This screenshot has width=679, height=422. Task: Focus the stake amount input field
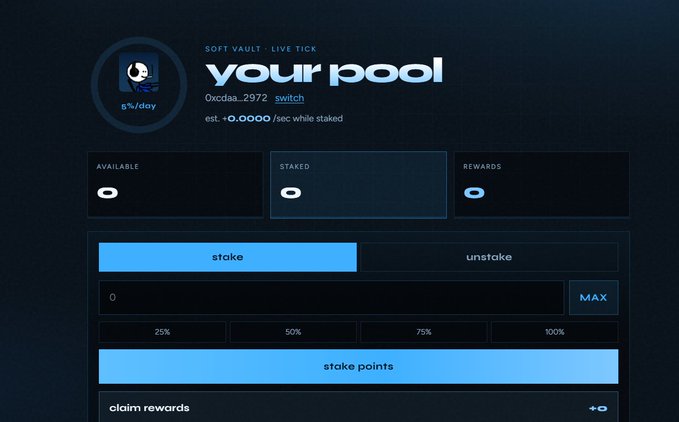[x=331, y=297]
